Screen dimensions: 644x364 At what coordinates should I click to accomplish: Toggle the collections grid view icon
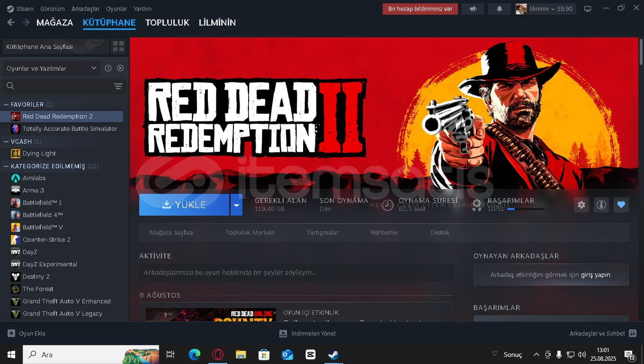118,46
